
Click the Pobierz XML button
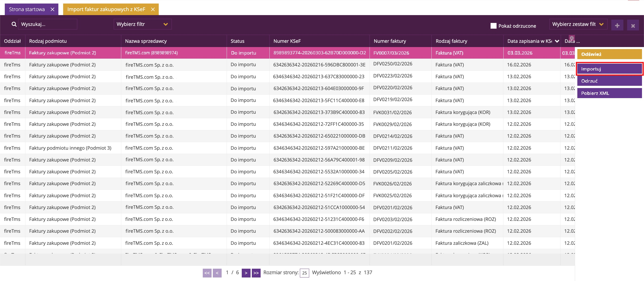(609, 93)
